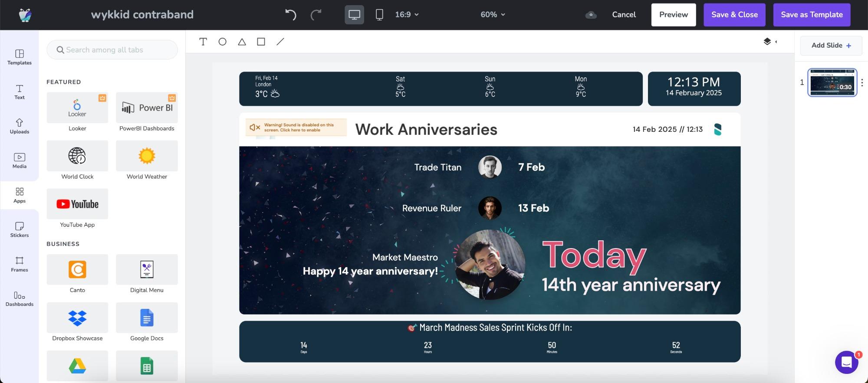Expand the 16:9 aspect ratio dropdown

click(407, 15)
